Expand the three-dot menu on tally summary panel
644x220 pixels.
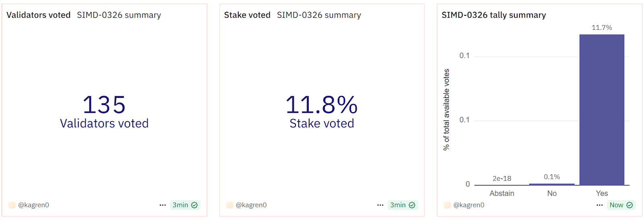click(600, 205)
